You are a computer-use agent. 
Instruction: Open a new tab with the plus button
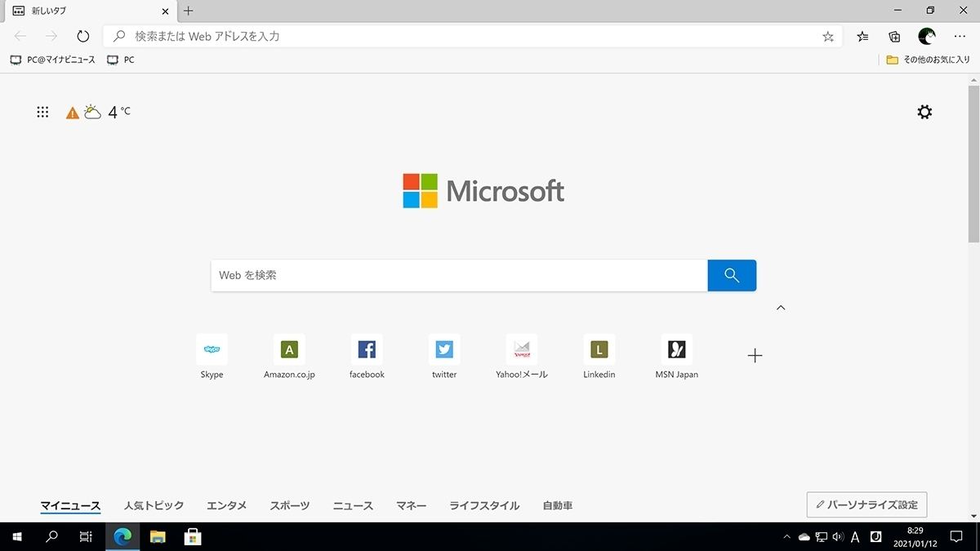pyautogui.click(x=189, y=11)
